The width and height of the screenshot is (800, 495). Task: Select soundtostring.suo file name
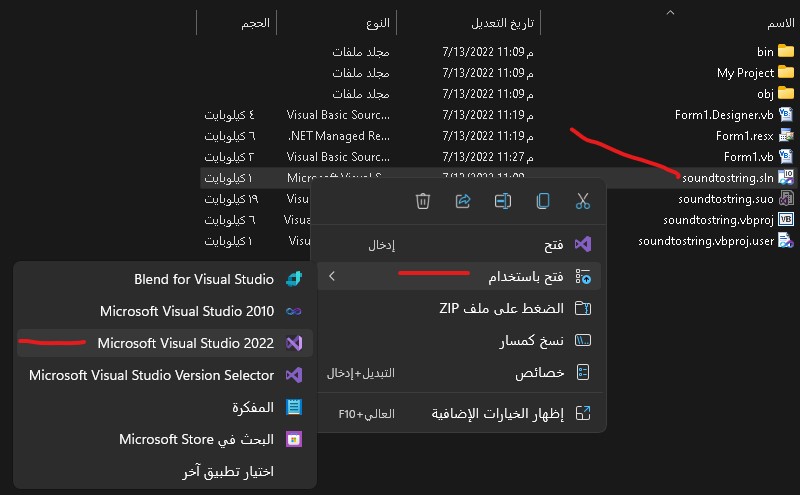coord(726,199)
